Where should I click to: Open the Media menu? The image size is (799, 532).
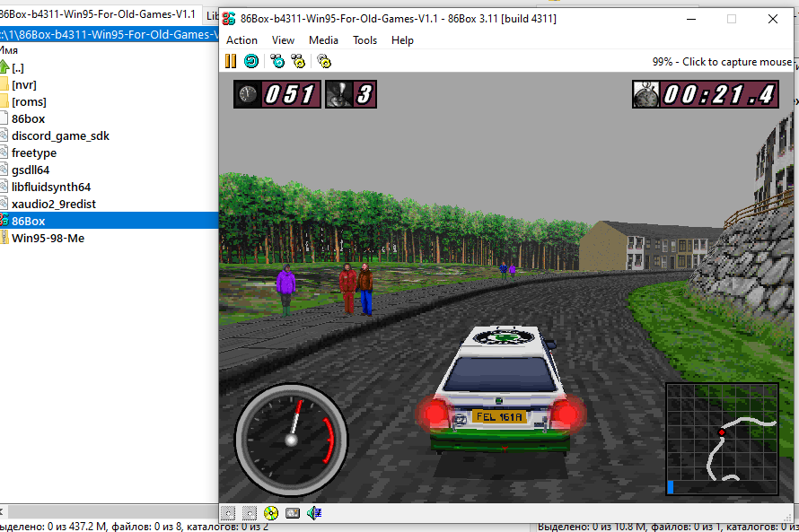pos(323,40)
